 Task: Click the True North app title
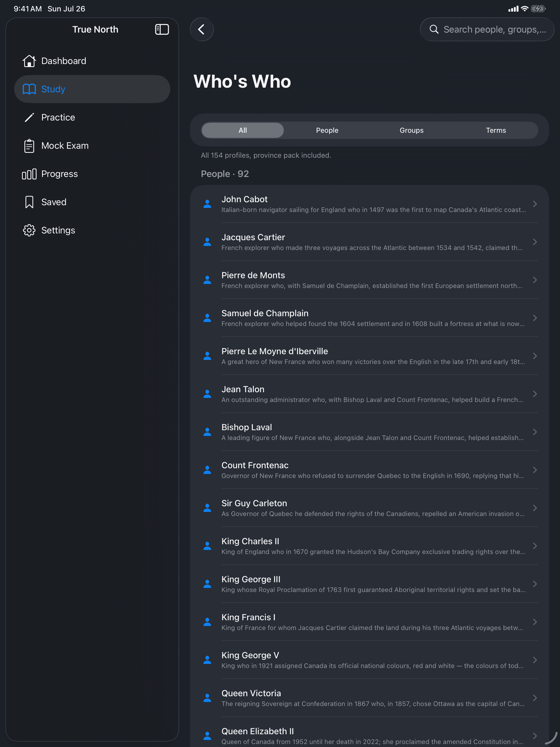pos(95,29)
